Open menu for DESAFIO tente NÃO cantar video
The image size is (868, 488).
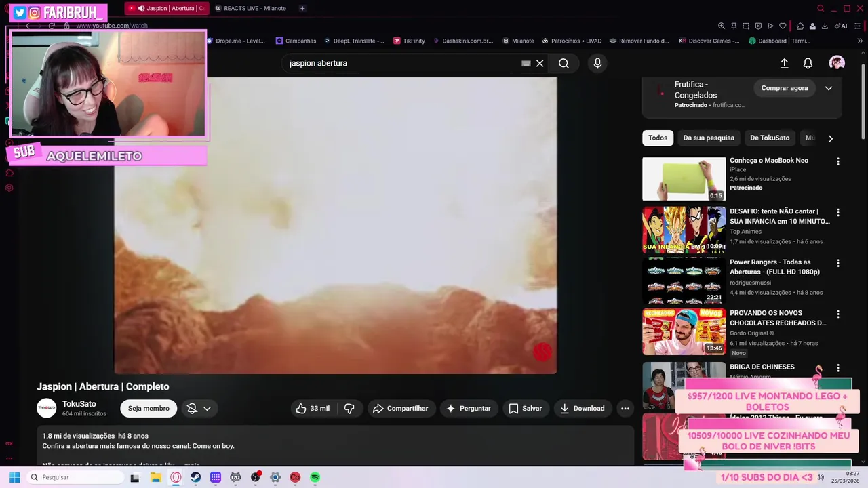(838, 212)
